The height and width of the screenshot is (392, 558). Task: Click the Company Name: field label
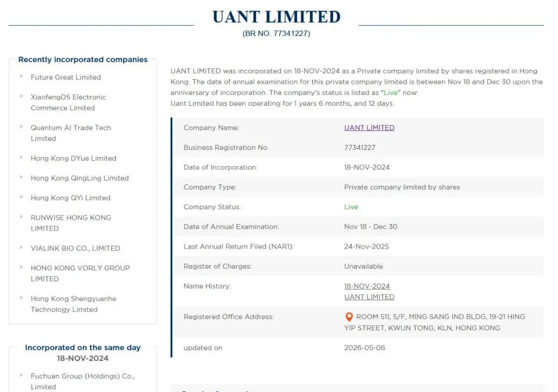point(211,128)
